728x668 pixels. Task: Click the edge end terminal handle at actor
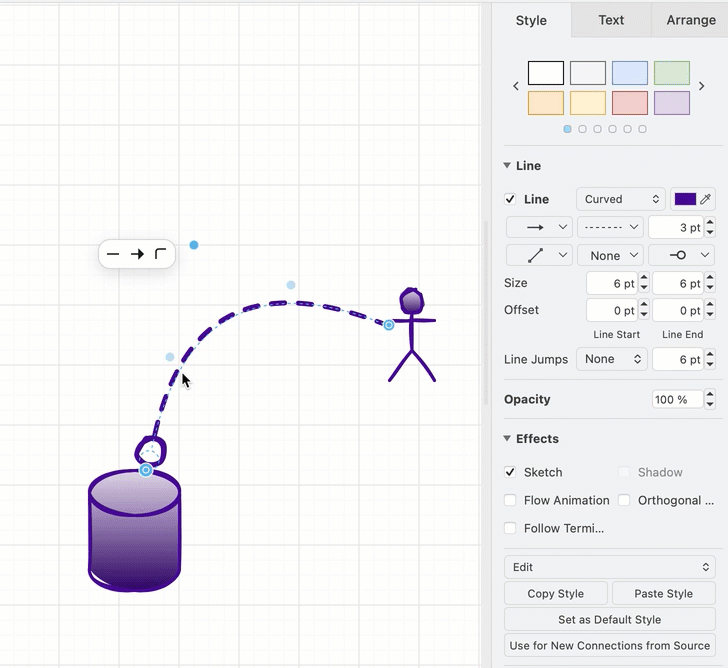pyautogui.click(x=389, y=325)
